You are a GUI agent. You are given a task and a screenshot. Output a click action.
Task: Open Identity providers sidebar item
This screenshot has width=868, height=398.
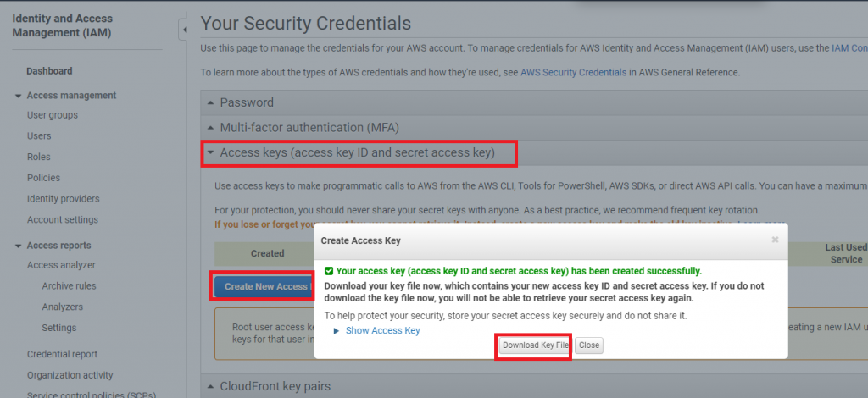click(x=63, y=199)
